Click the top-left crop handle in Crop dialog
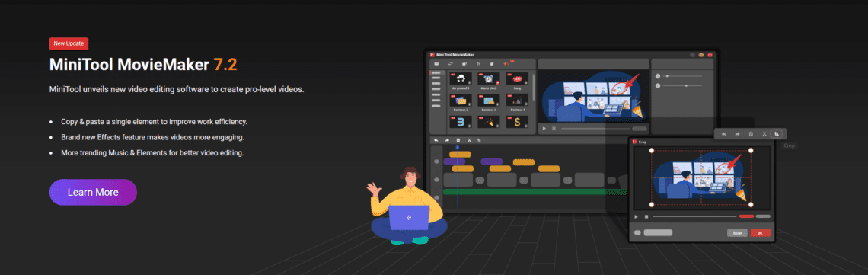 pyautogui.click(x=651, y=151)
